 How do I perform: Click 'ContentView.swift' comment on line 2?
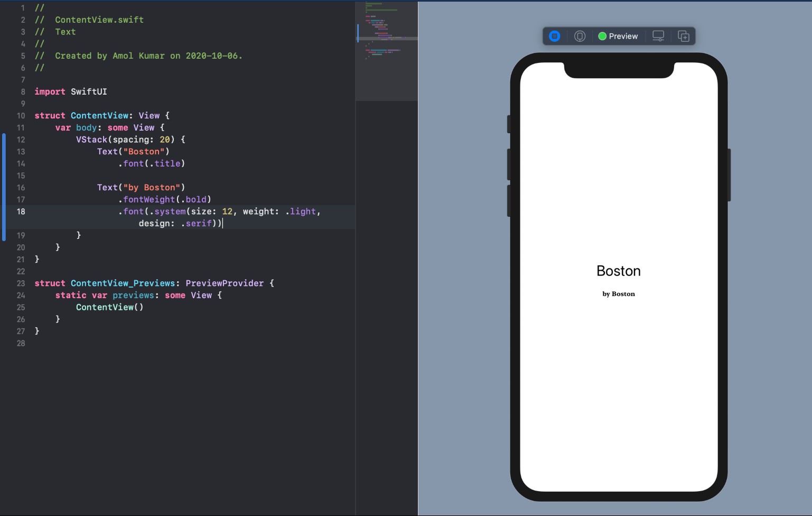[99, 20]
